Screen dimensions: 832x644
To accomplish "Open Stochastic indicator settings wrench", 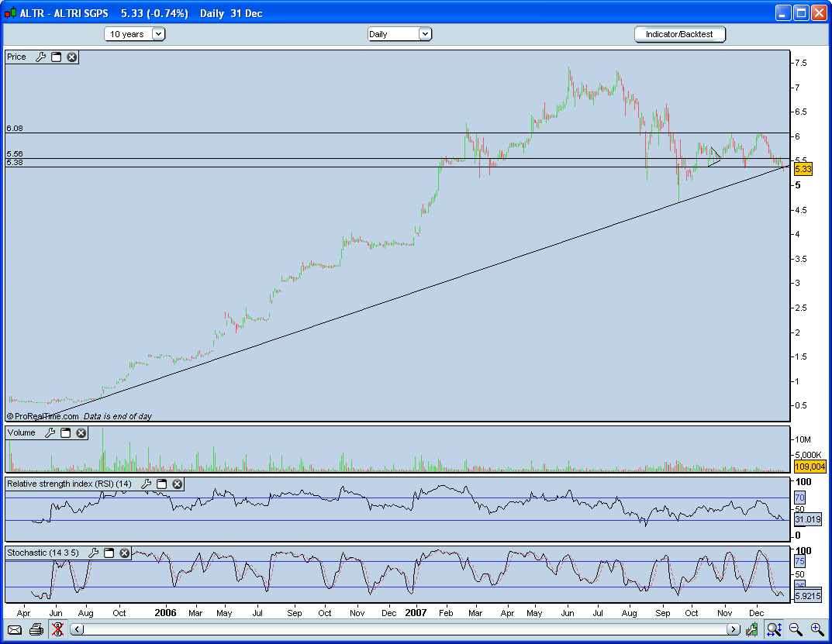I will click(93, 553).
